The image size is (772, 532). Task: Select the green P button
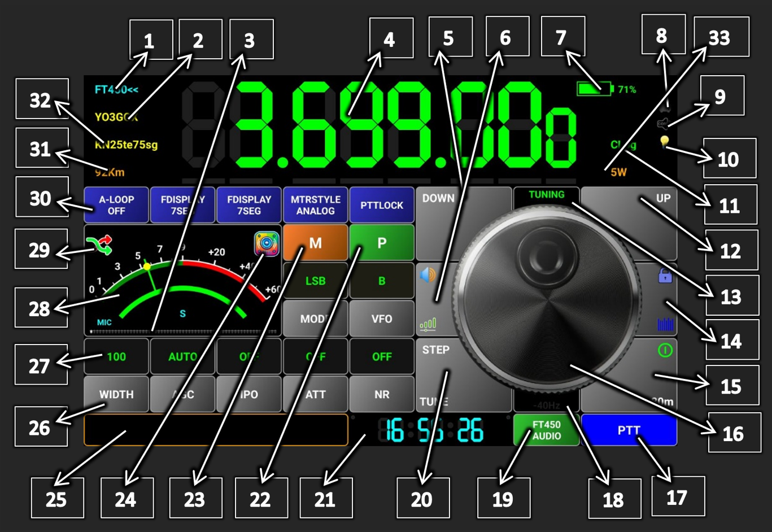coord(382,243)
